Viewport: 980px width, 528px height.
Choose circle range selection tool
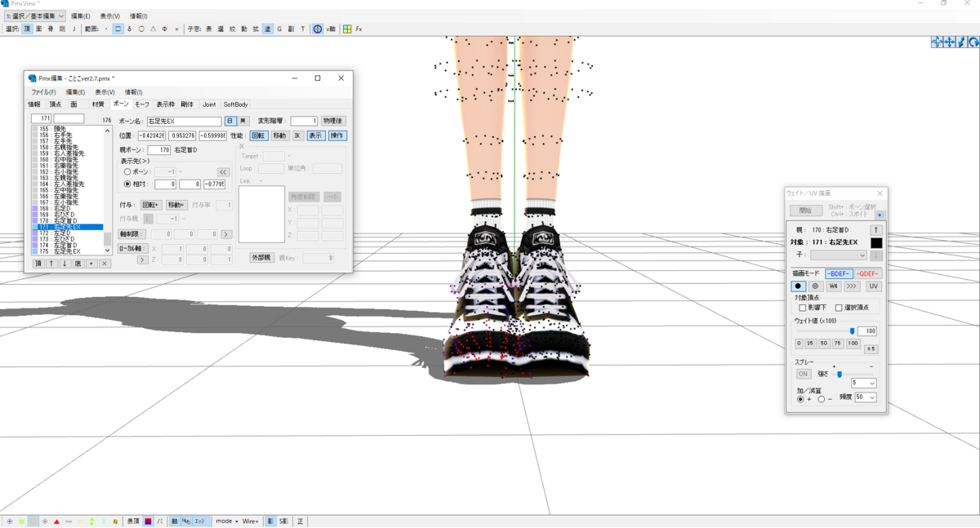point(141,29)
